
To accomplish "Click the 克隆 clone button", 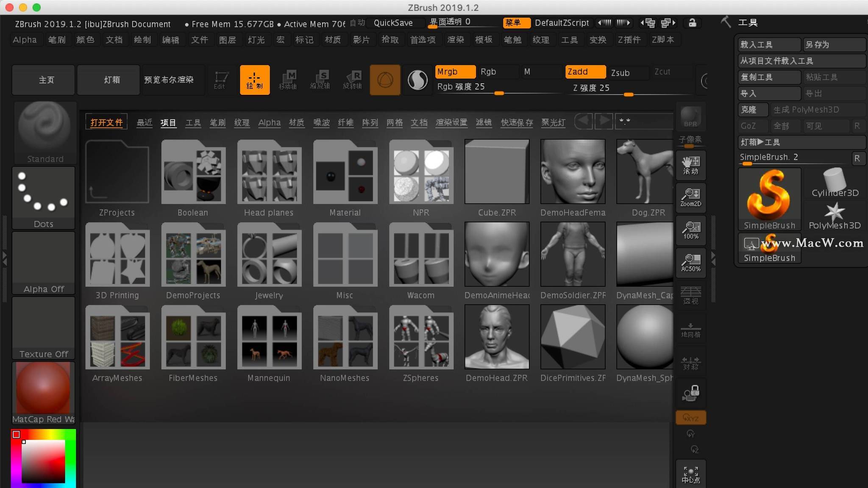I will tap(753, 110).
